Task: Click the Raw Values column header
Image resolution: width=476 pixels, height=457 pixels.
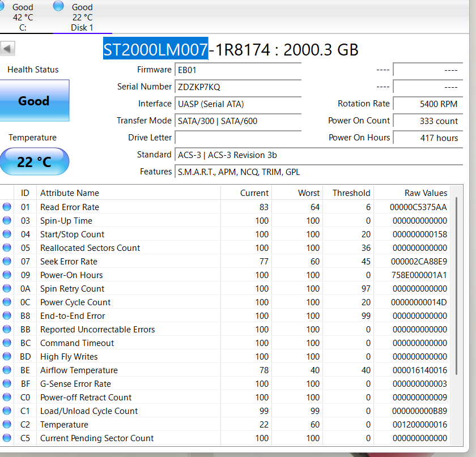Action: coord(412,193)
